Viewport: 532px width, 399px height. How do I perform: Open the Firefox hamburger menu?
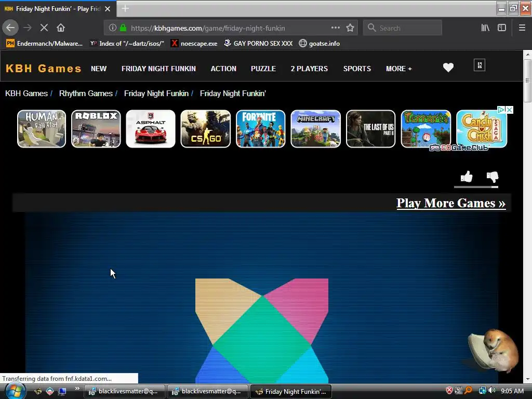pos(522,28)
